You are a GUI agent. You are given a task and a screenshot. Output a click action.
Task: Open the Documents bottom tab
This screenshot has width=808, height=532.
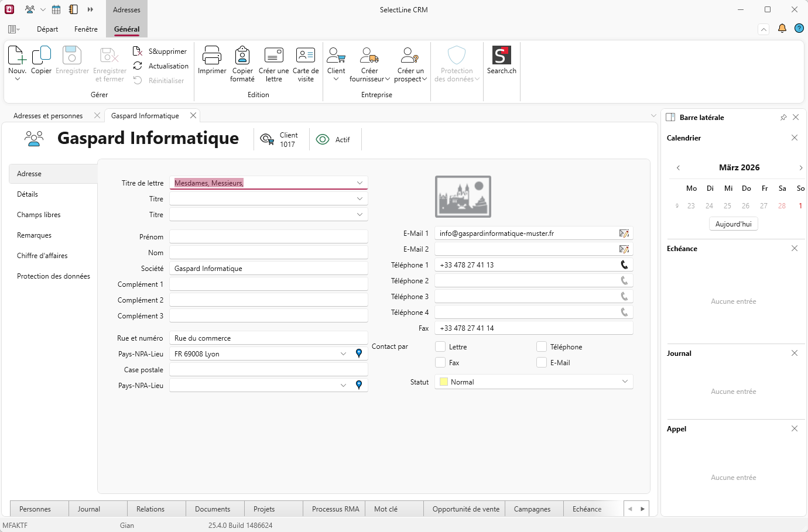point(213,509)
